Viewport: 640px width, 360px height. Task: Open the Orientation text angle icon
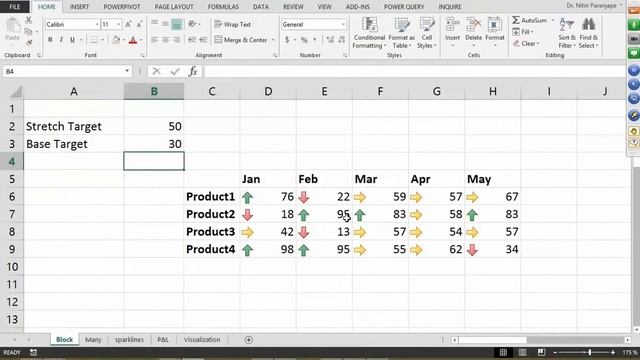click(x=192, y=24)
